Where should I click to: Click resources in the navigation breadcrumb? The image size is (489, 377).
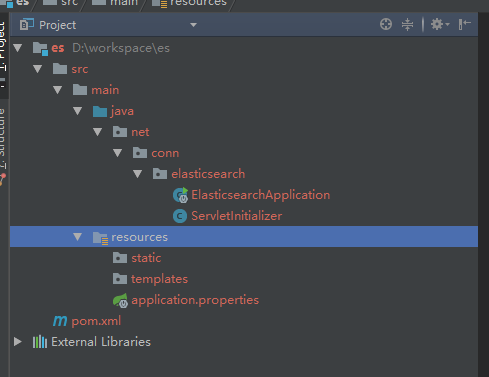tap(198, 3)
